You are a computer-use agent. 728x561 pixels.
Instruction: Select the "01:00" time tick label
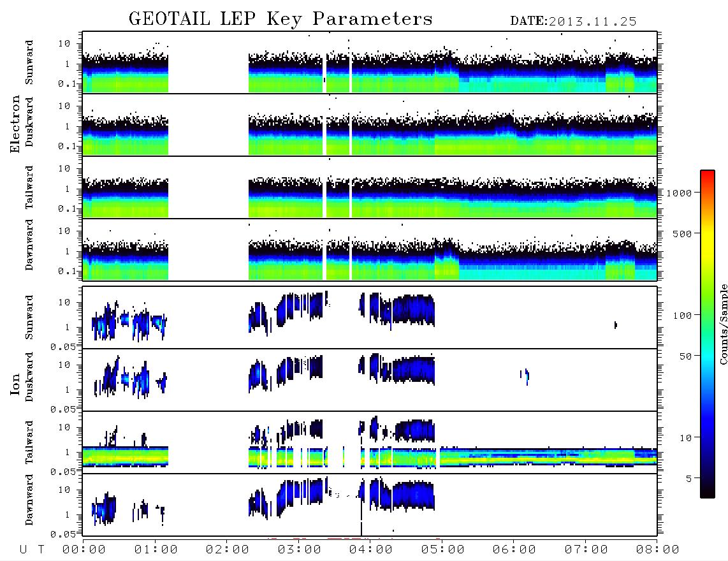coord(156,550)
